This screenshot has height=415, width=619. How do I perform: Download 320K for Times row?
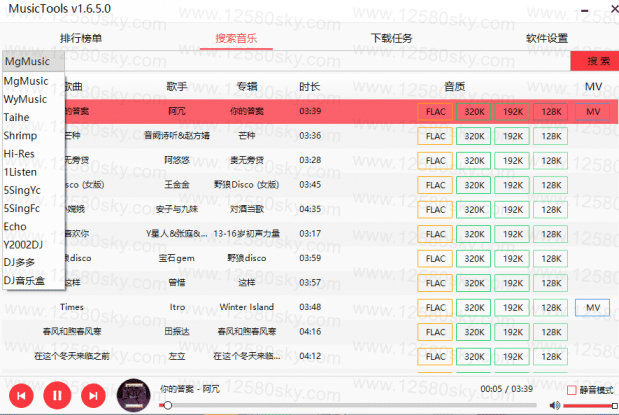point(473,308)
